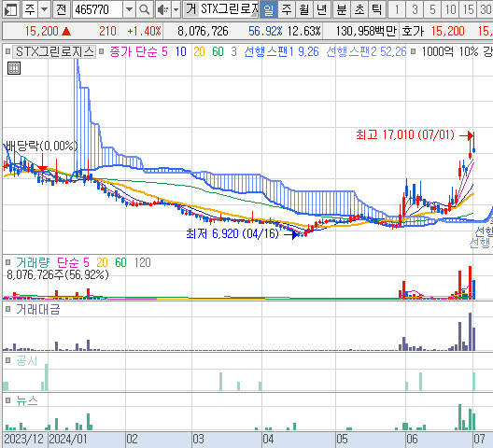Image resolution: width=493 pixels, height=448 pixels.
Task: Switch to the 월 monthly chart tab
Action: 304,9
